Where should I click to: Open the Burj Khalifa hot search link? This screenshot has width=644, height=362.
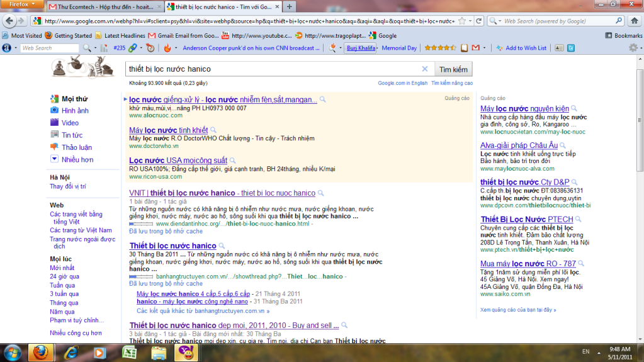point(361,48)
